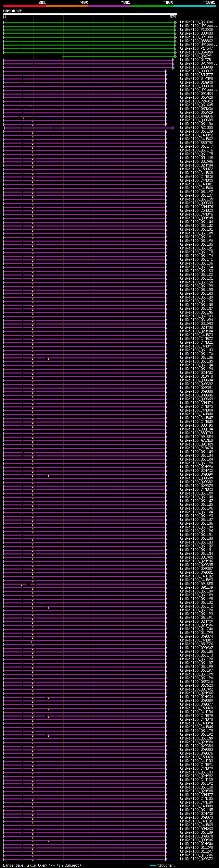Select label UniRef100_A0A9J7

(196, 71)
